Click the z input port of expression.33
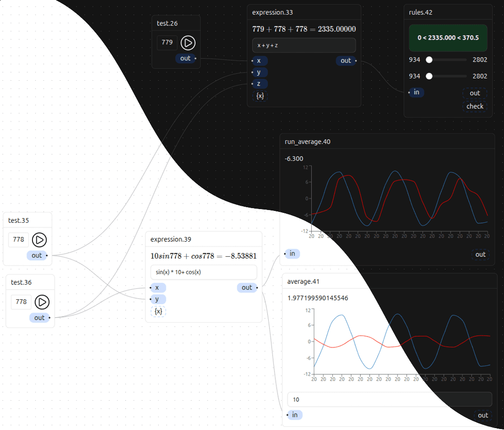 (x=259, y=84)
